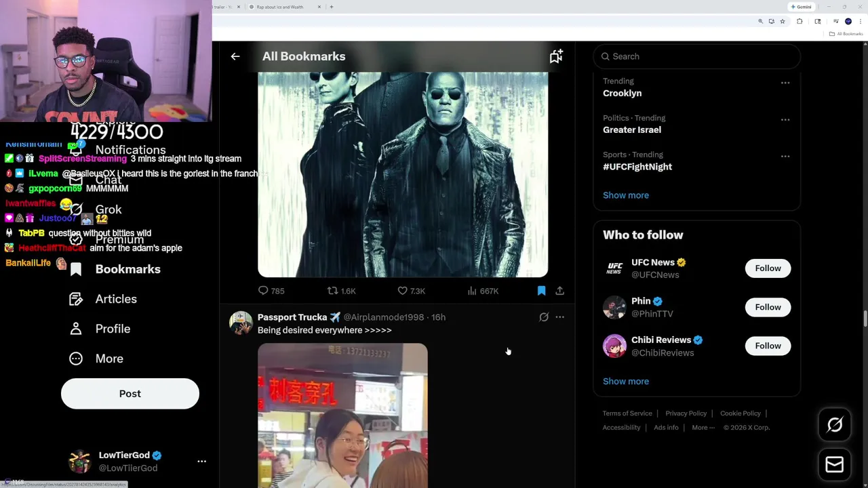This screenshot has height=488, width=868.
Task: Open Chrome profile avatar
Action: pyautogui.click(x=848, y=22)
